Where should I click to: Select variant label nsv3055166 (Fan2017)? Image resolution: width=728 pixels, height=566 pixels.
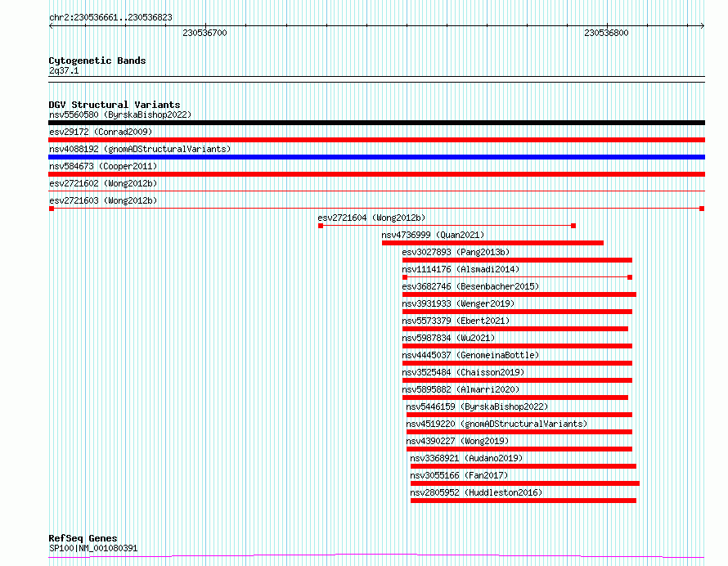tap(459, 475)
